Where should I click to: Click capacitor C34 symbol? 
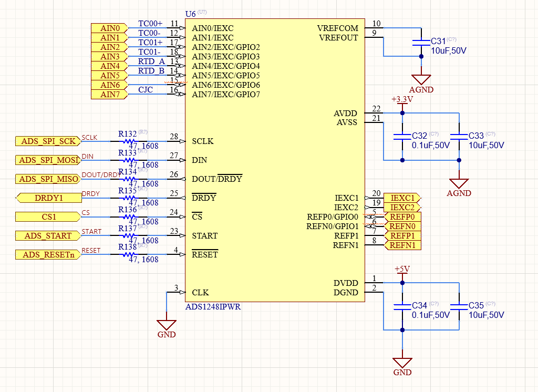[x=402, y=306]
